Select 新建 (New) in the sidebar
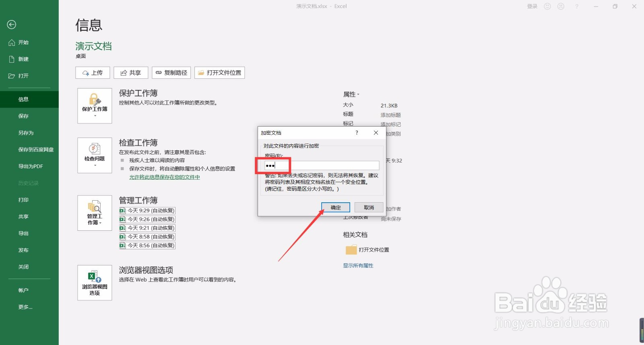Image resolution: width=644 pixels, height=345 pixels. tap(29, 59)
